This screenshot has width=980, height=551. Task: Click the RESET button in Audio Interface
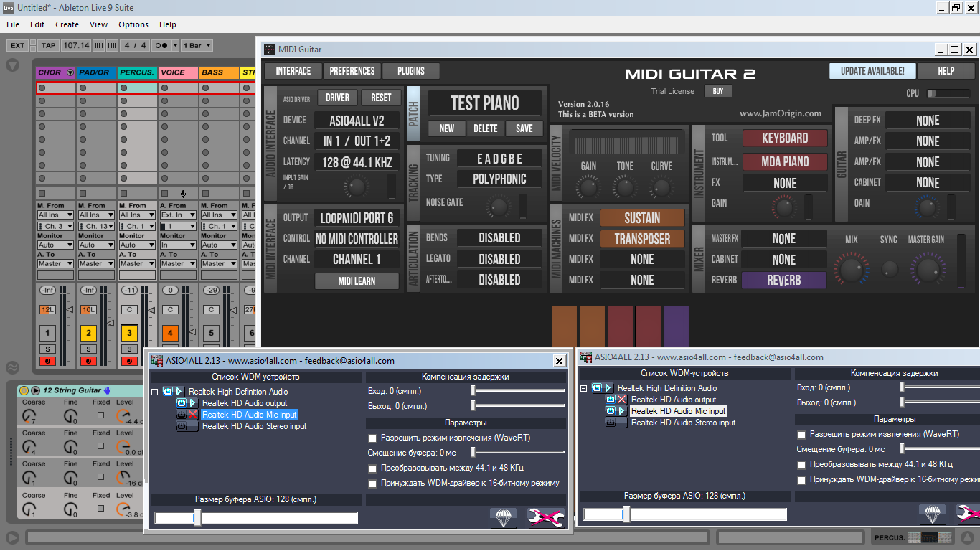pyautogui.click(x=381, y=98)
